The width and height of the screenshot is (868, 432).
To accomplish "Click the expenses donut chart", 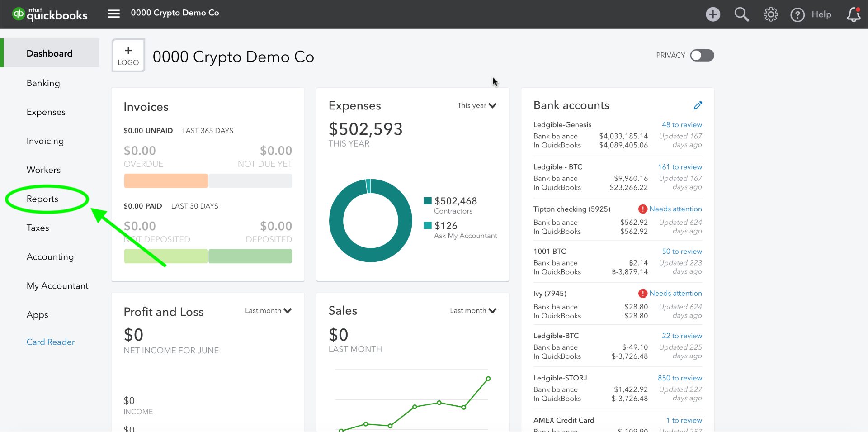I will [x=371, y=221].
